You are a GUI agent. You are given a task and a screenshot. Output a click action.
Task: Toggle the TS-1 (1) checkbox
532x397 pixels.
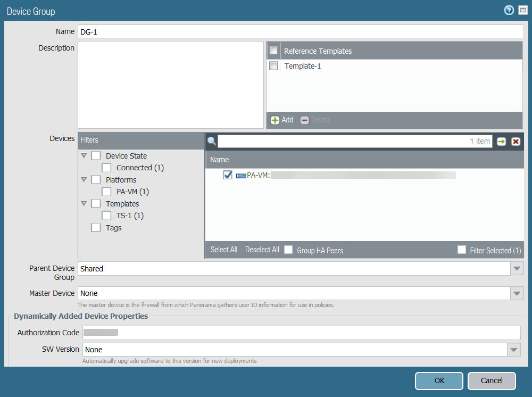pos(106,216)
